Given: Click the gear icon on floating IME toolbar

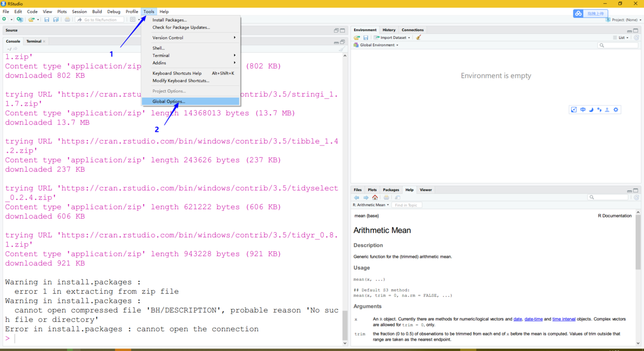Looking at the screenshot, I should coord(616,110).
